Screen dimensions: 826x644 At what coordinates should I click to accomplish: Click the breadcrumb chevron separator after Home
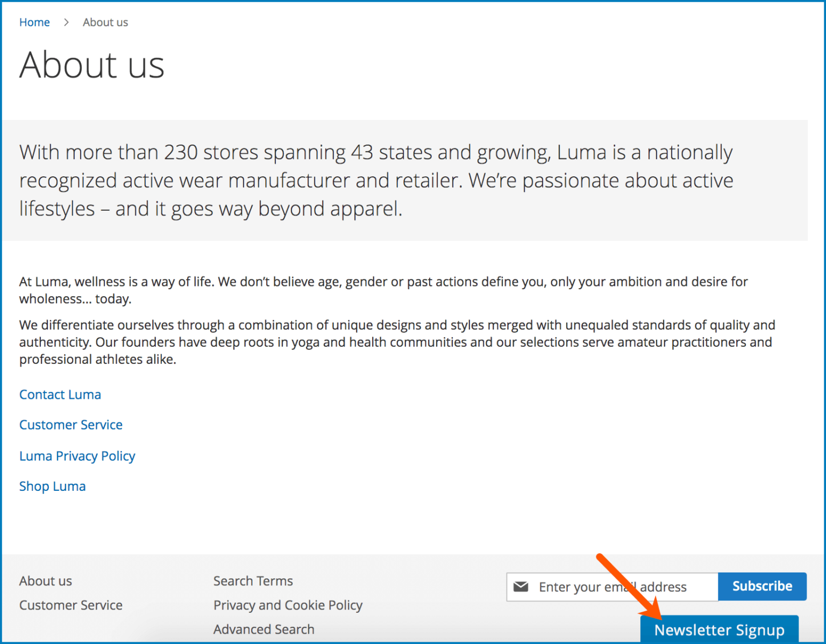point(66,22)
